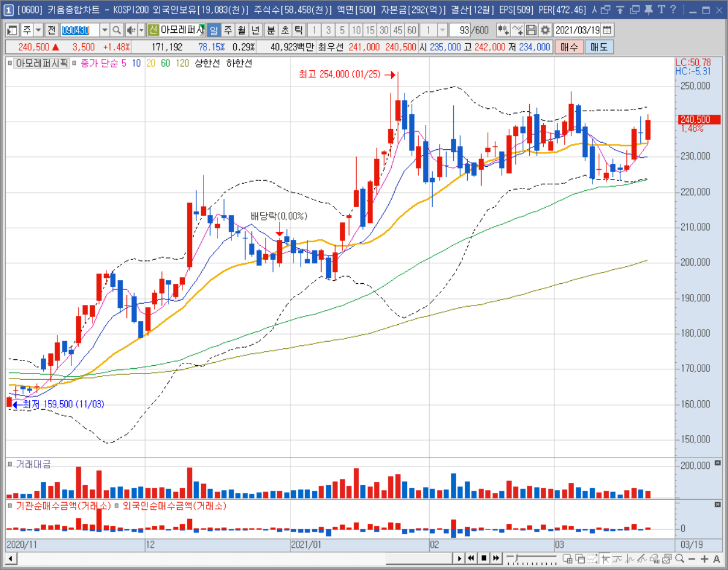Click the title bar 'T' text icon

[661, 9]
